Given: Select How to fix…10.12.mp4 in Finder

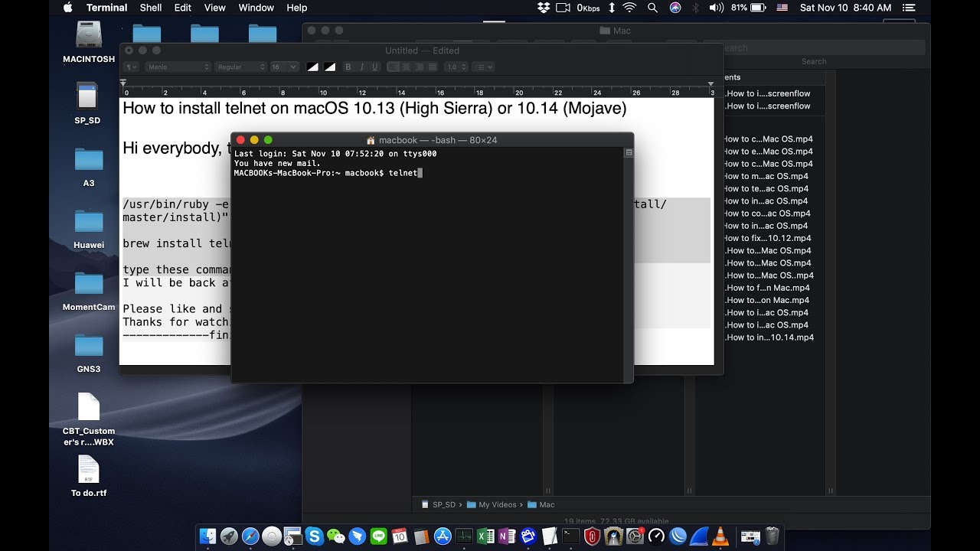Looking at the screenshot, I should pos(767,238).
